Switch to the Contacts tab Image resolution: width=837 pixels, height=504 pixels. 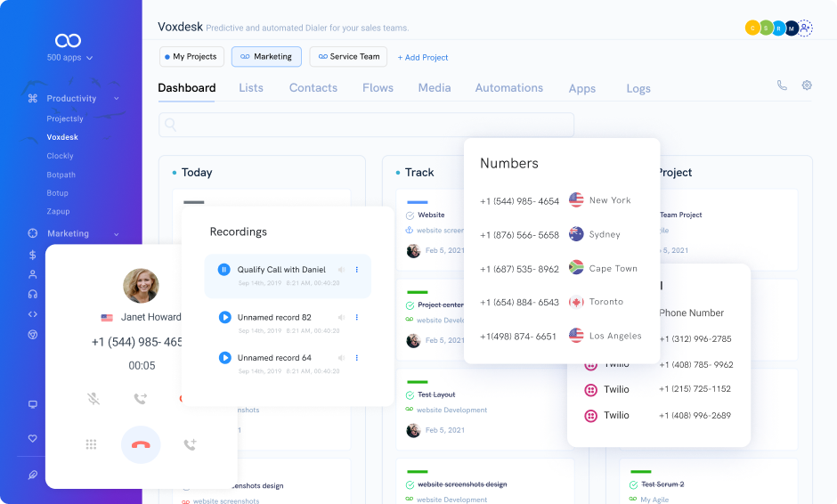tap(313, 88)
